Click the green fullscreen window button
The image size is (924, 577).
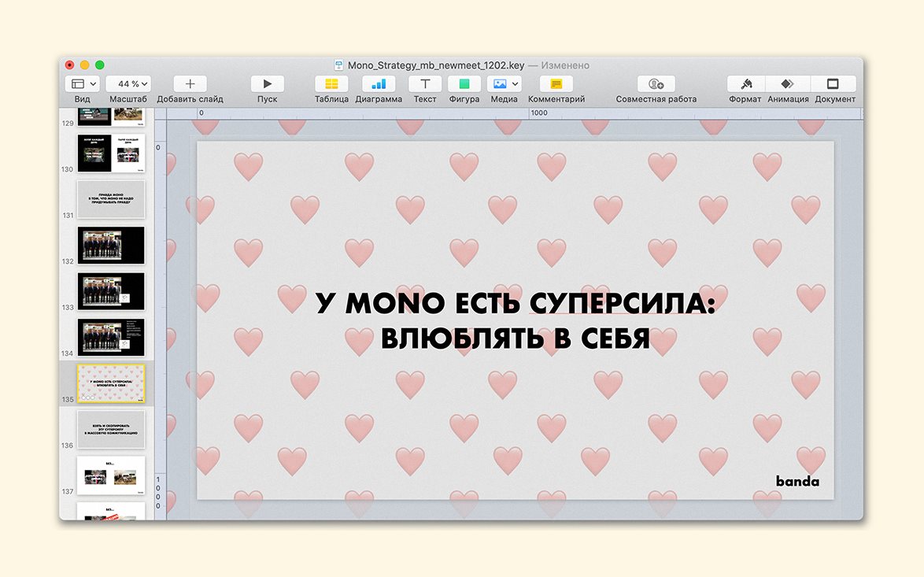pos(100,65)
